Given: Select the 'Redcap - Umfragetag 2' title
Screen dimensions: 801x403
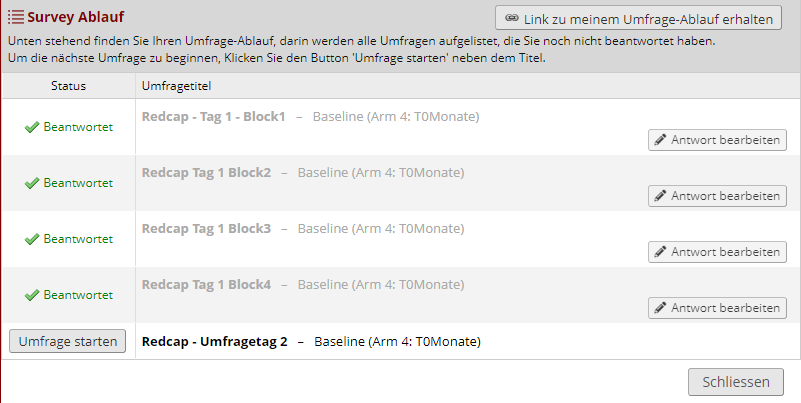Looking at the screenshot, I should click(215, 342).
